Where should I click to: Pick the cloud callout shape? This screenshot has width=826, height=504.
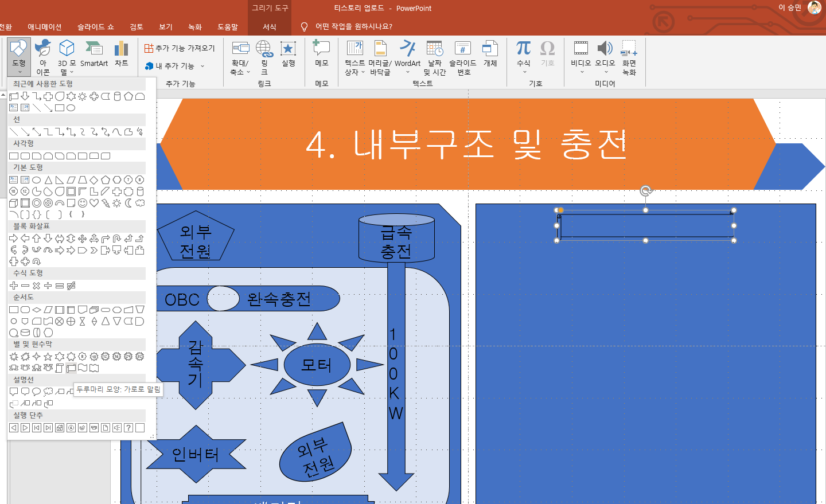point(48,392)
